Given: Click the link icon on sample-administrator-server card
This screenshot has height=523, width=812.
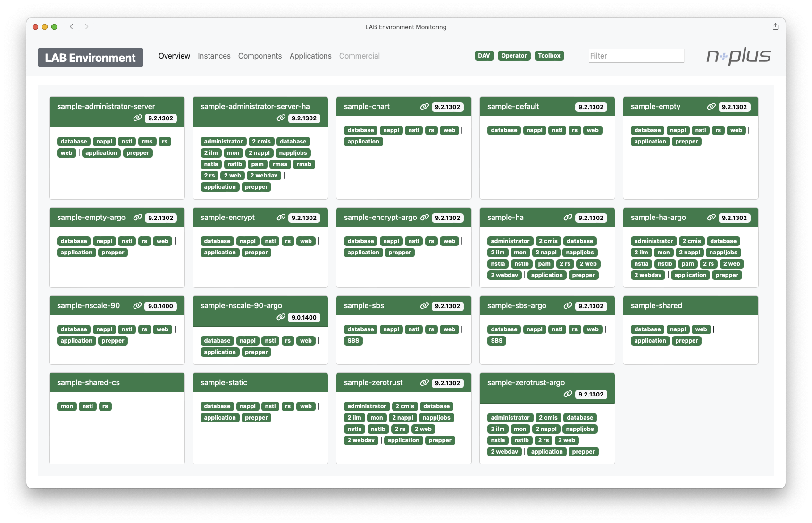Looking at the screenshot, I should (137, 118).
